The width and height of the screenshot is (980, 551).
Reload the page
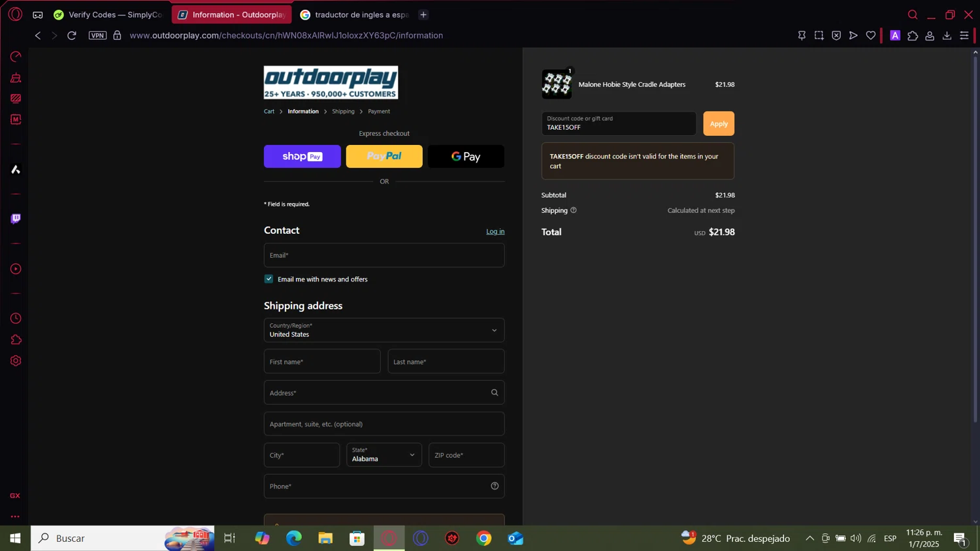click(x=72, y=35)
